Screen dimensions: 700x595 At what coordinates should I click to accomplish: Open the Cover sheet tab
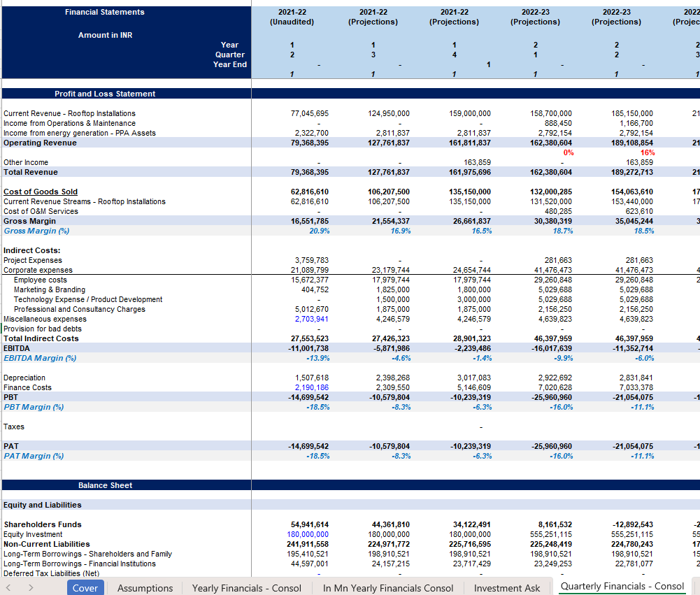pos(85,588)
